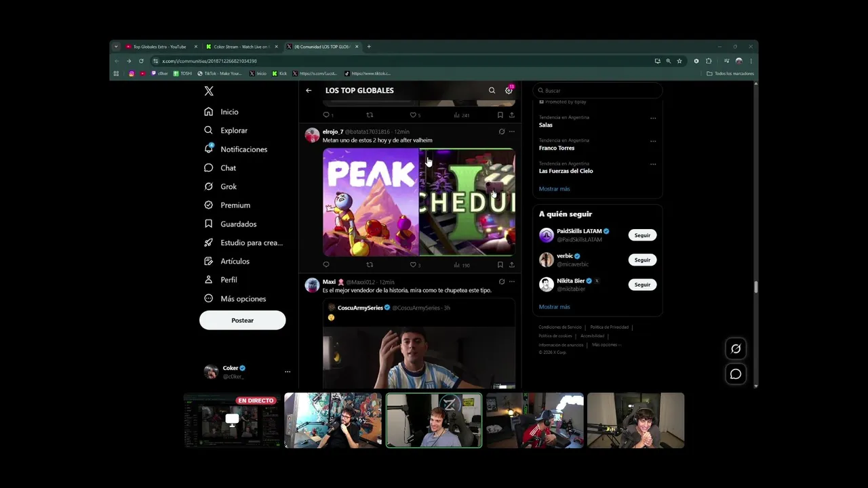This screenshot has width=868, height=488.
Task: Follow Nikita Bier with Seguir
Action: click(x=642, y=285)
